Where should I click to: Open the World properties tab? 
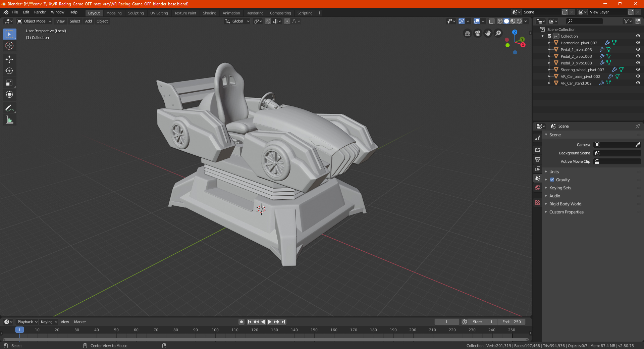tap(538, 188)
